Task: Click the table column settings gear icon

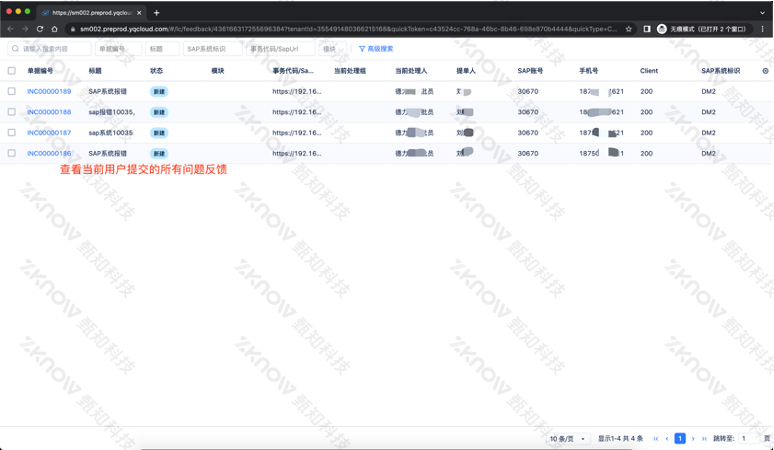Action: (x=765, y=71)
